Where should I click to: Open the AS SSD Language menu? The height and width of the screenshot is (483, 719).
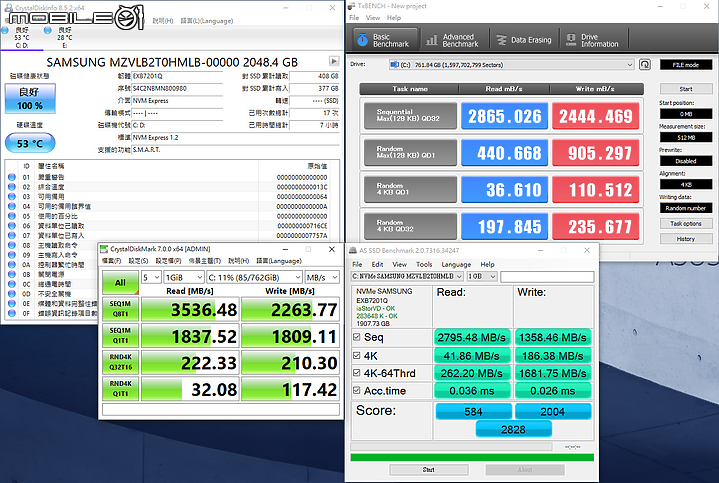click(456, 264)
